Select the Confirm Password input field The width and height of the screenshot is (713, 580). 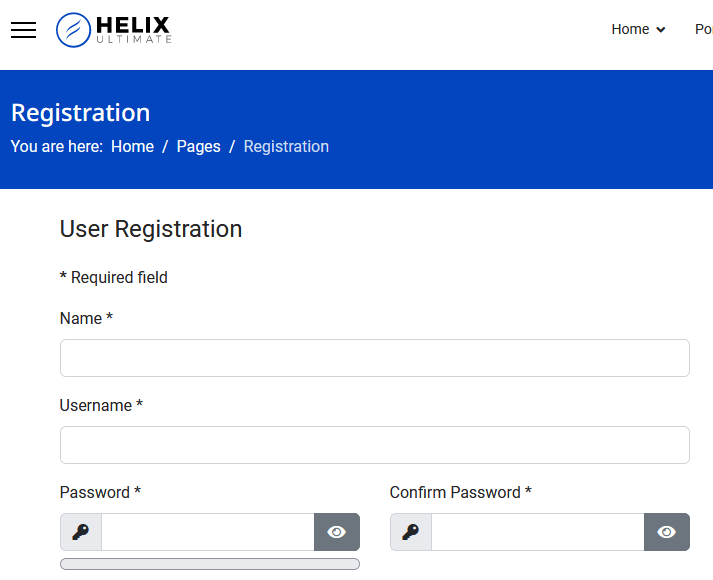tap(538, 532)
